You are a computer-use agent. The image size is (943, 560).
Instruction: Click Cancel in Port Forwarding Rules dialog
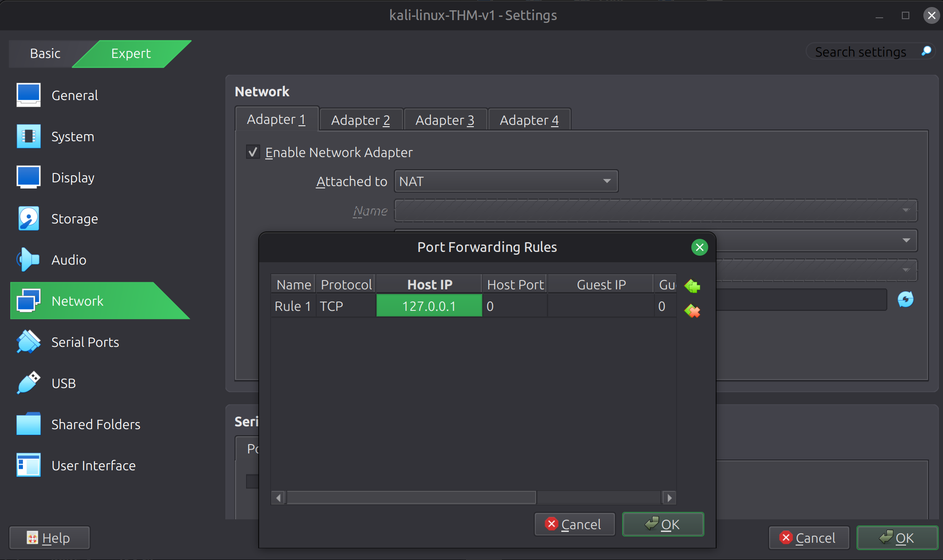[x=574, y=524]
